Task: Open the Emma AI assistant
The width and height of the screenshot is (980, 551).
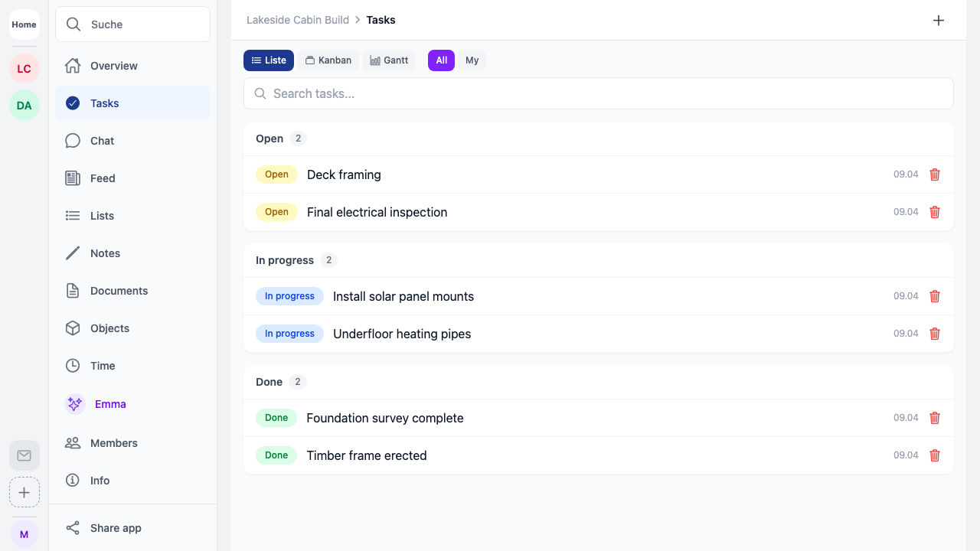Action: click(110, 404)
